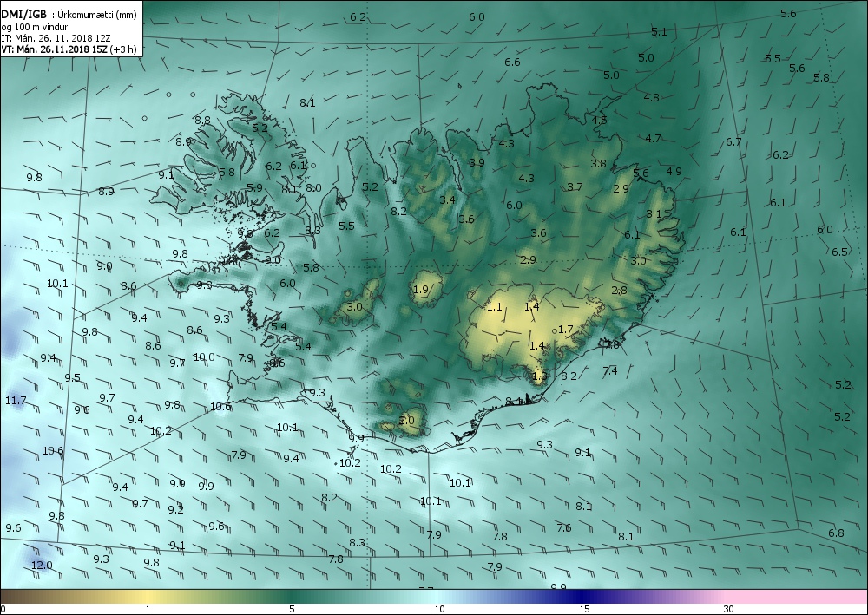Click the legend tick label 5
The image size is (868, 615).
tap(292, 609)
